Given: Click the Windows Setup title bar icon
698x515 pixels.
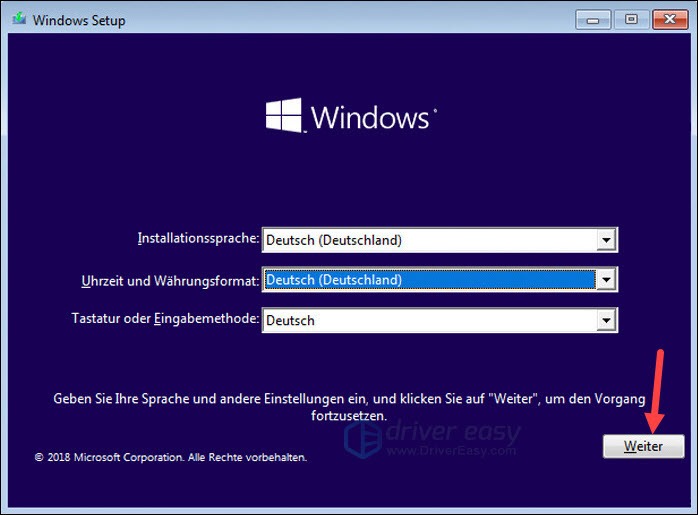Looking at the screenshot, I should tap(19, 19).
